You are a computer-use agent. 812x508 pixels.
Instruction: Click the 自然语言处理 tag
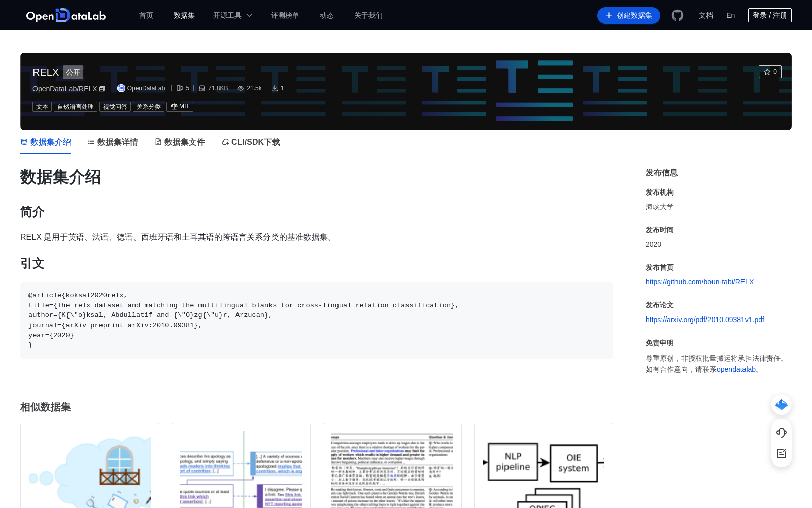pyautogui.click(x=76, y=107)
